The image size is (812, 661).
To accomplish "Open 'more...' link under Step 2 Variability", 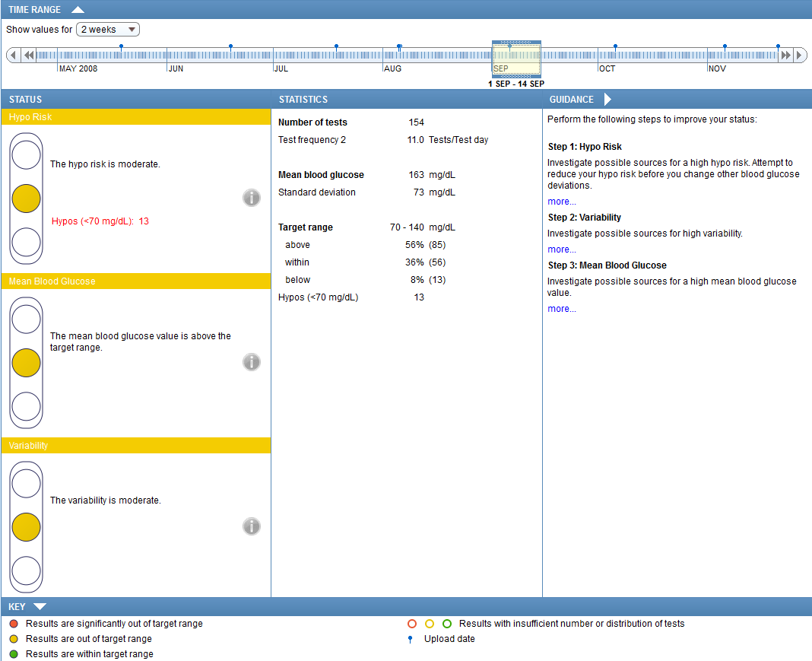I will pos(562,249).
